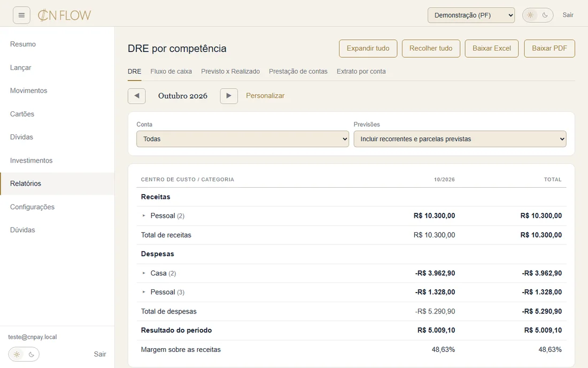Click the Total de despesas row label
The height and width of the screenshot is (368, 588).
pyautogui.click(x=169, y=311)
